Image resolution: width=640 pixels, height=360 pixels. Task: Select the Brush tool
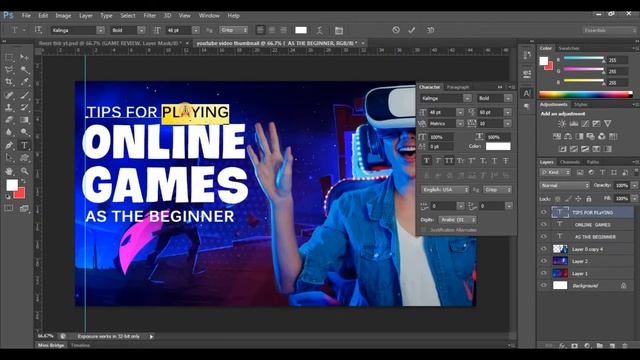[x=24, y=95]
